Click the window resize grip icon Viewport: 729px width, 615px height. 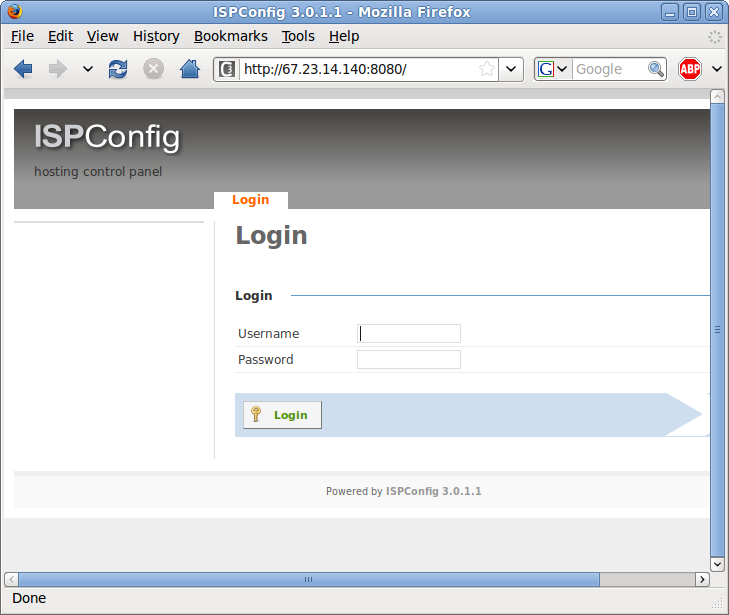(x=718, y=603)
